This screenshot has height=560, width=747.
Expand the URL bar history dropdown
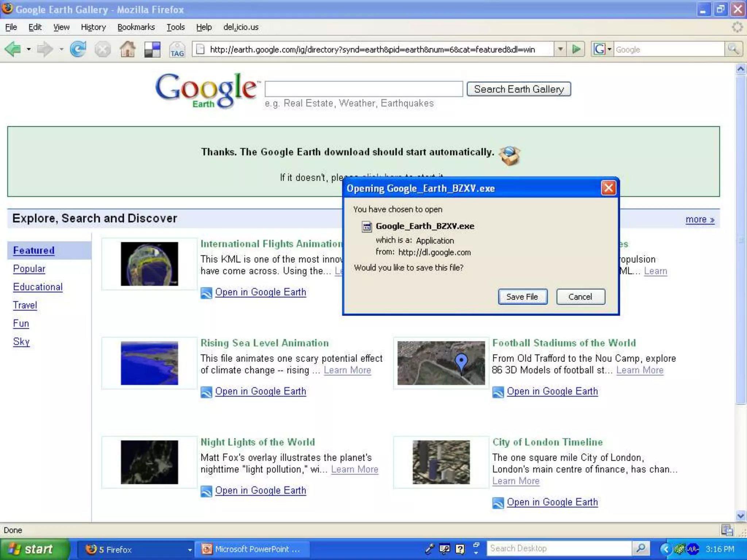[x=560, y=49]
